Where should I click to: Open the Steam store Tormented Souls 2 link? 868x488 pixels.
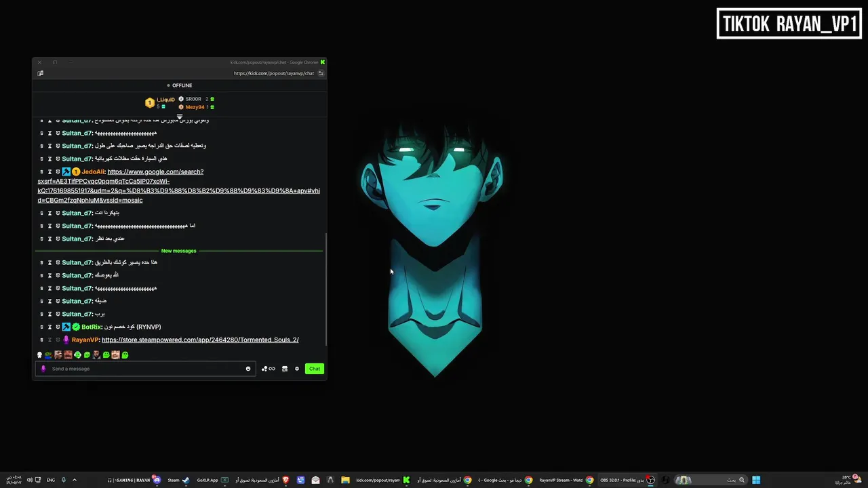200,340
